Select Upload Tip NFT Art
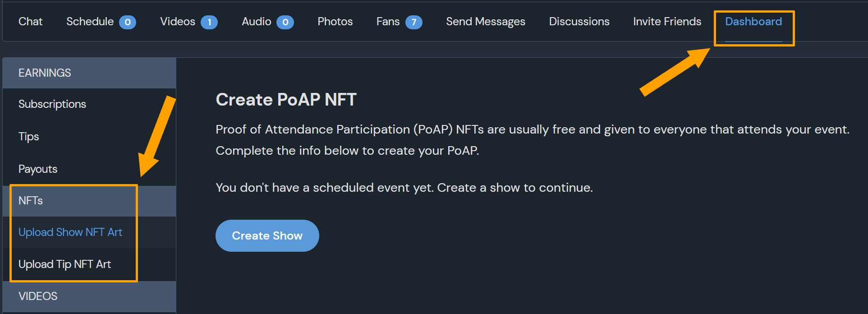This screenshot has width=868, height=314. 64,264
